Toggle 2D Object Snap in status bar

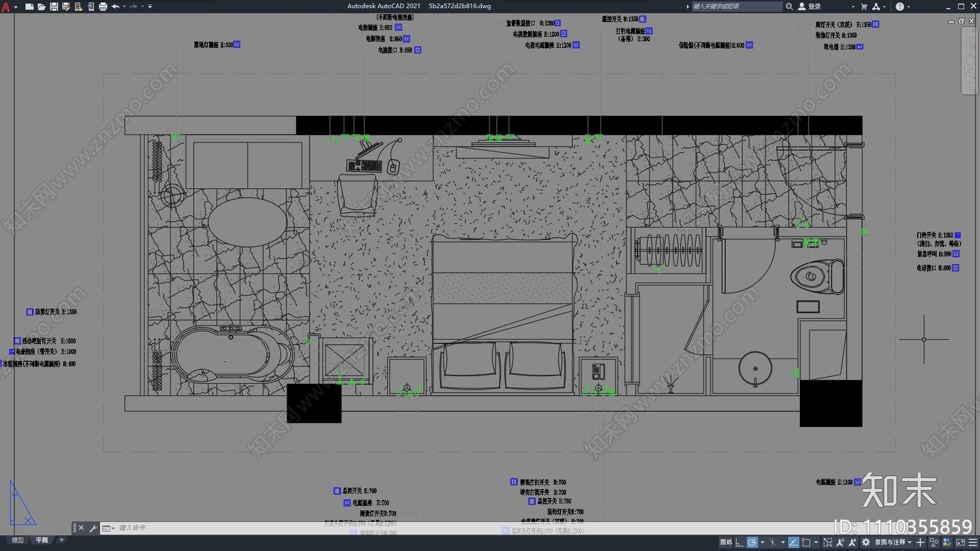[805, 542]
